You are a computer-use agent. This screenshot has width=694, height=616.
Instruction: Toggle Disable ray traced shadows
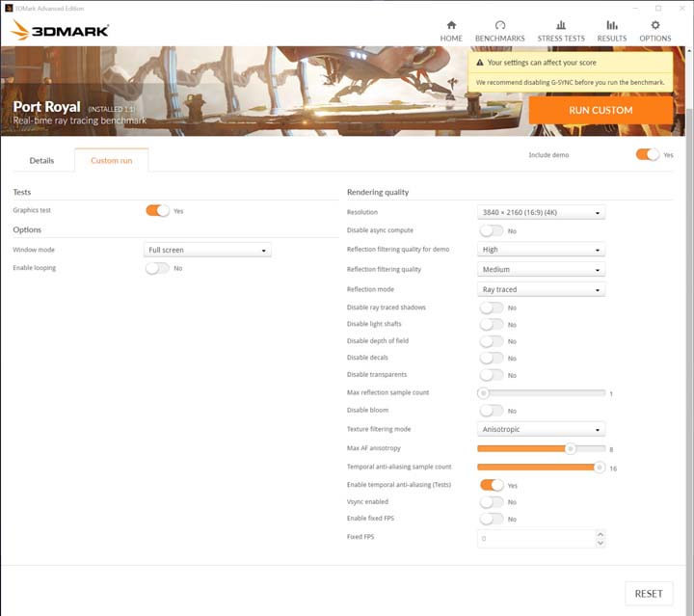click(492, 308)
